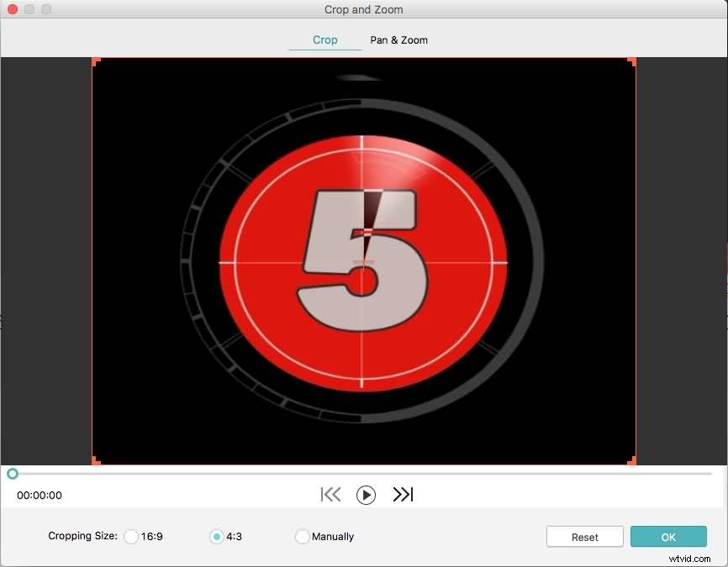
Task: Choose the Manually cropping option
Action: pos(302,536)
